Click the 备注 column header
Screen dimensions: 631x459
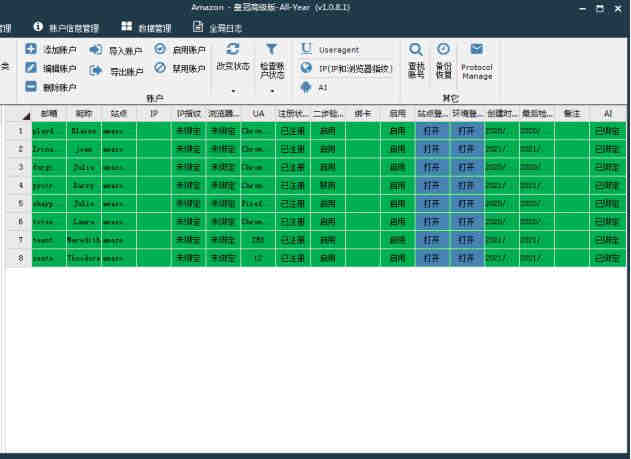(572, 114)
